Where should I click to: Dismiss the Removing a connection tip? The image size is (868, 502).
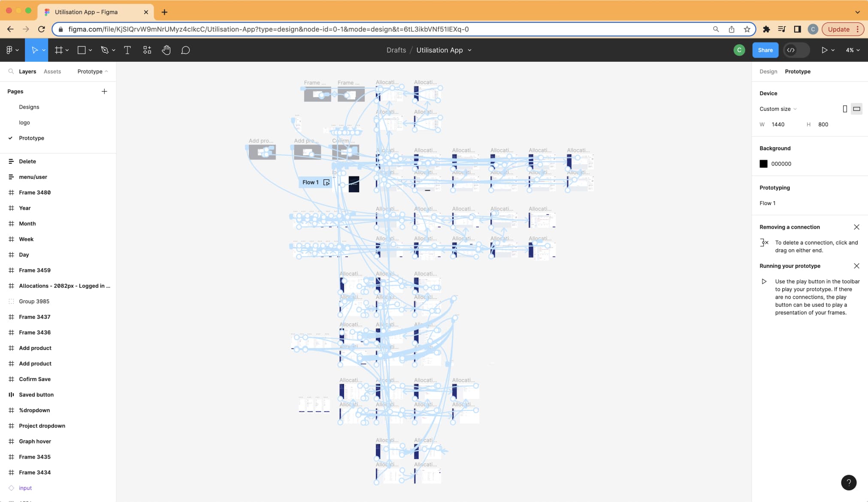point(856,227)
